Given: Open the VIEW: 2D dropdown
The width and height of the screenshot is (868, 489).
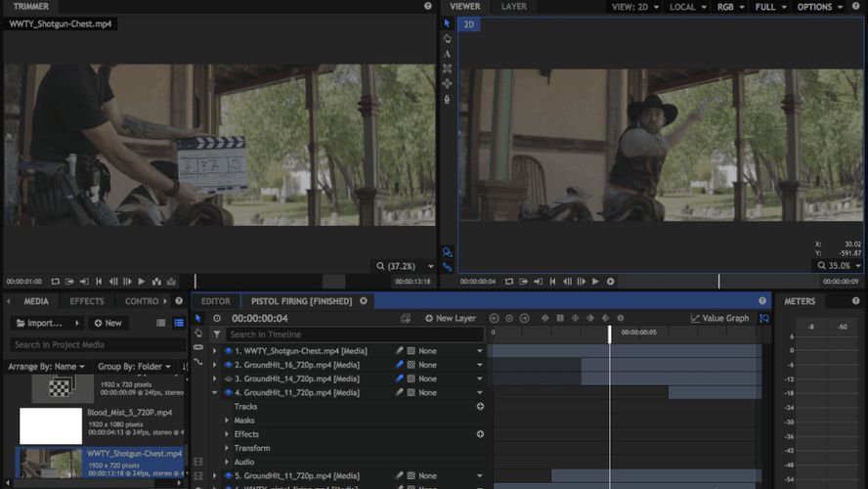Looking at the screenshot, I should pos(636,7).
